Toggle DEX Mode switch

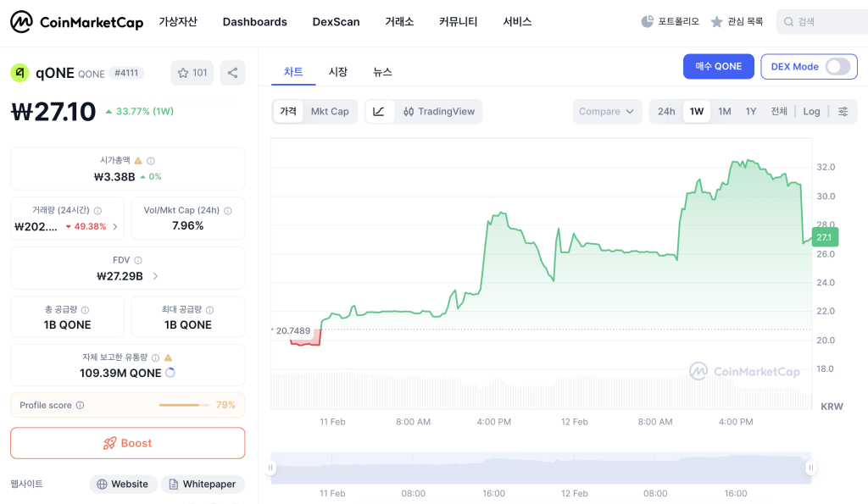[837, 66]
